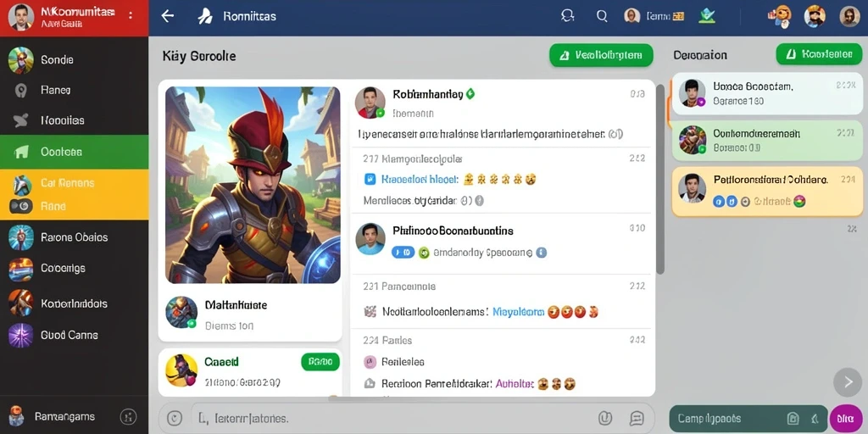Click the purple round button at bottom right
Screen dimensions: 868x434
point(846,419)
